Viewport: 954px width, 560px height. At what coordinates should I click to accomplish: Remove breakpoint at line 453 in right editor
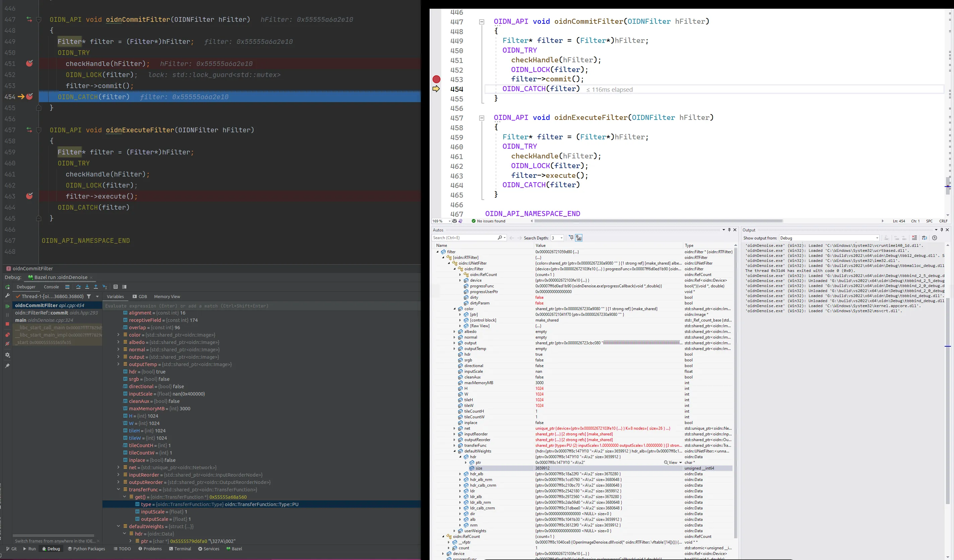click(x=437, y=79)
